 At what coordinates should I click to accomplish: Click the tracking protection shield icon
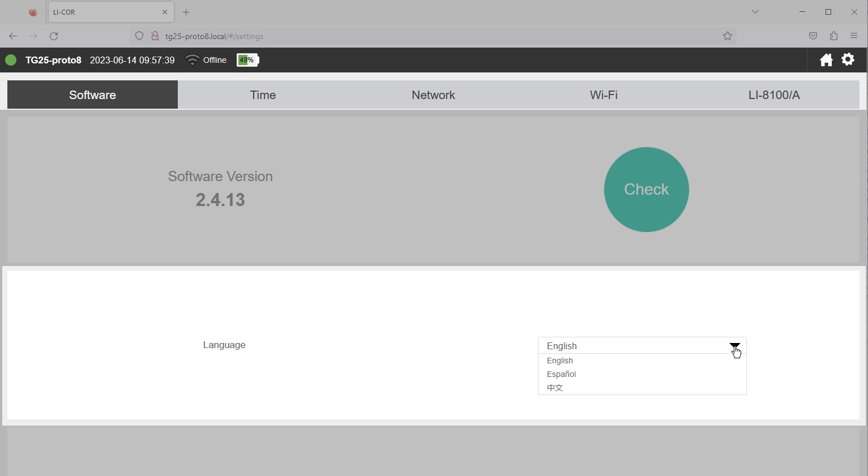139,36
